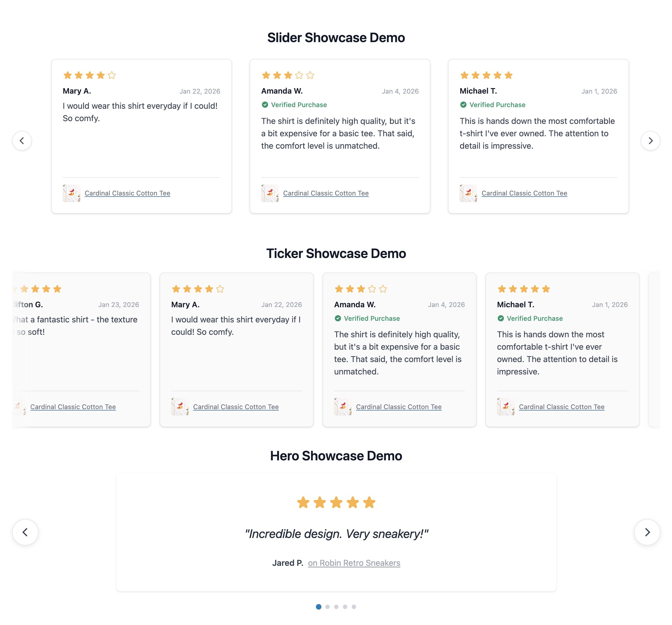Click the left arrow of the Slider Showcase carousel

(22, 141)
